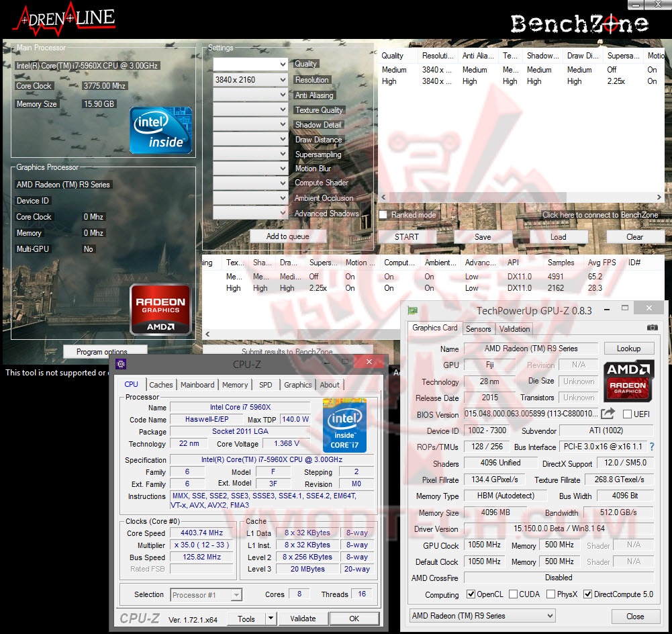Toggle the DirectCompute 5.0 checkbox
The width and height of the screenshot is (672, 634).
[x=588, y=594]
